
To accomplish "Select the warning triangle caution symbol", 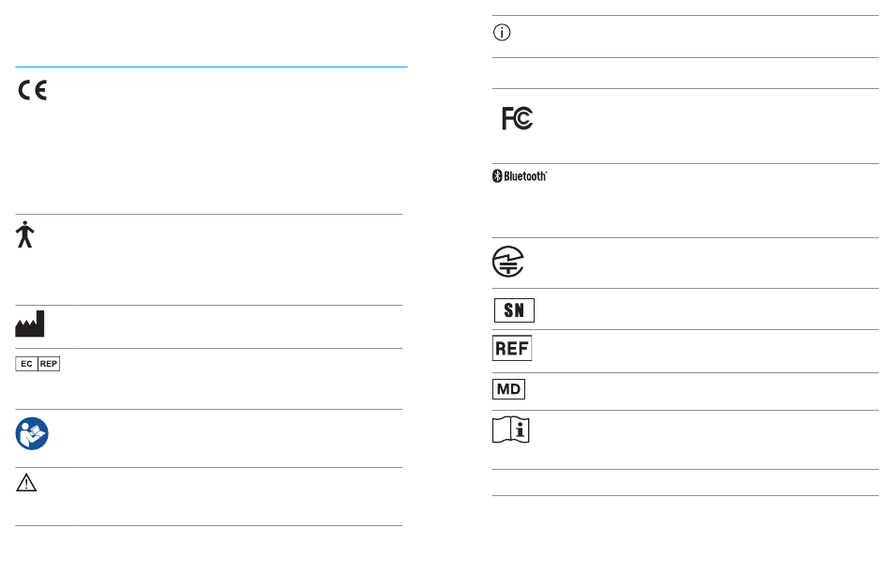I will pos(26,483).
